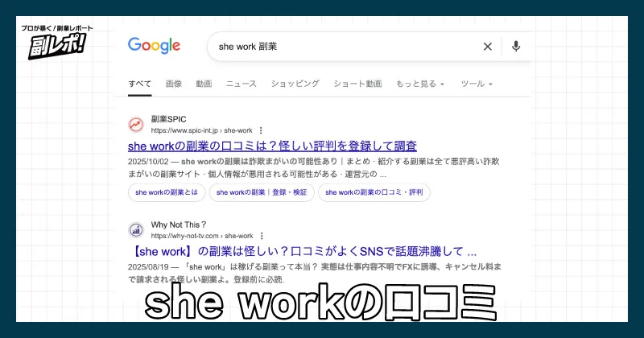Click the 副業SPIC site favicon

click(136, 125)
